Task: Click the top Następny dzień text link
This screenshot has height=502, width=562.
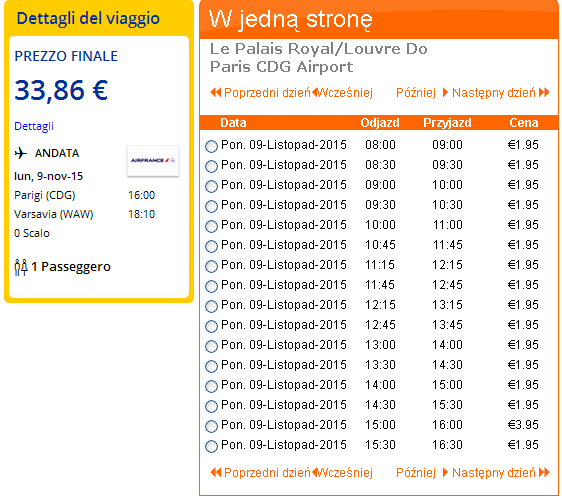Action: [x=494, y=92]
